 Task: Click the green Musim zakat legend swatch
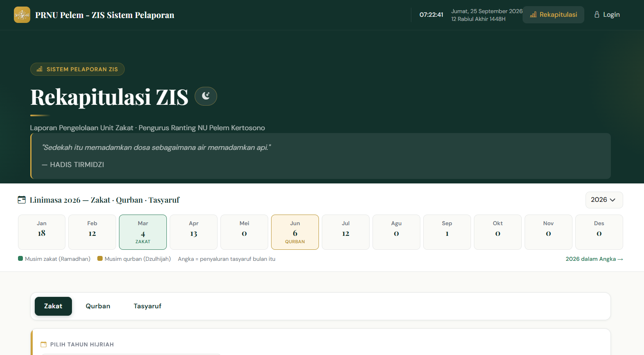click(20, 259)
